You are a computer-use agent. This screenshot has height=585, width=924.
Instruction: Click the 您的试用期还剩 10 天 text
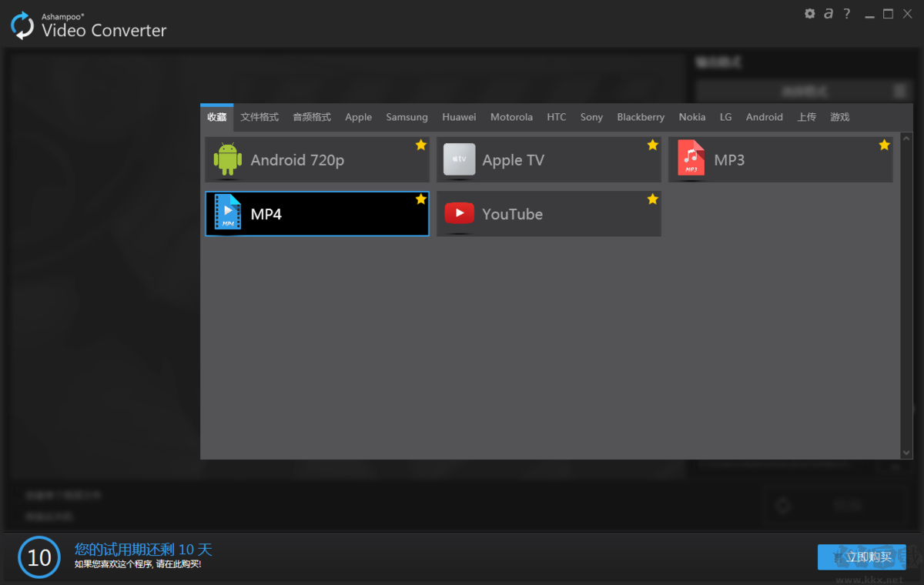point(143,549)
